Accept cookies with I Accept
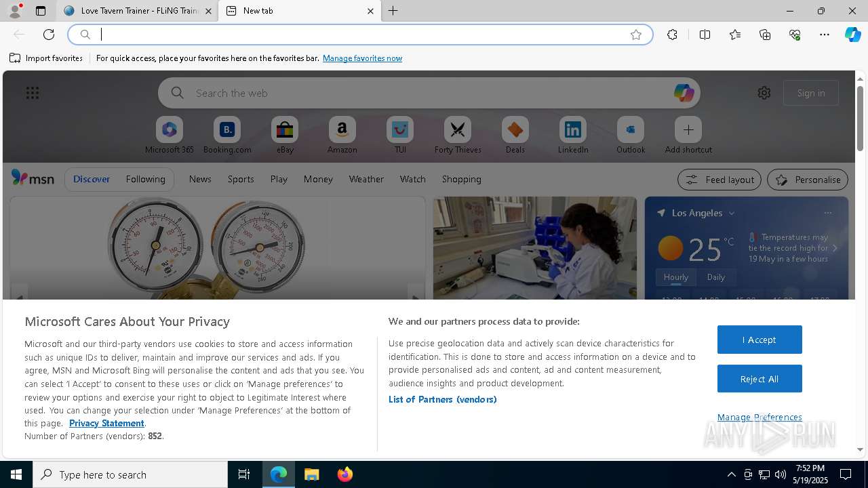 tap(759, 340)
